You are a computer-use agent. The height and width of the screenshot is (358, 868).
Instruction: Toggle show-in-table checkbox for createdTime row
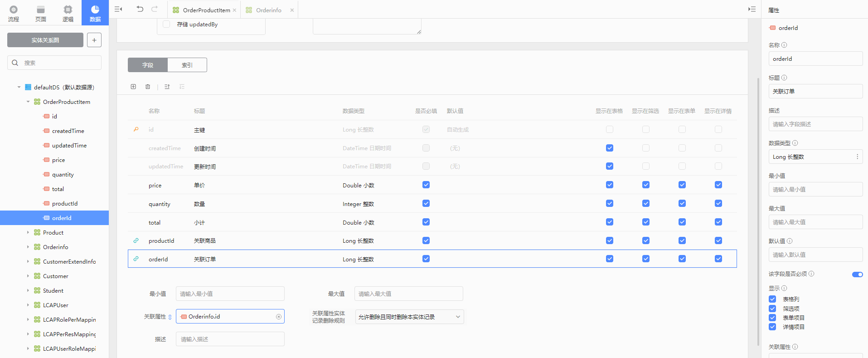pos(610,148)
